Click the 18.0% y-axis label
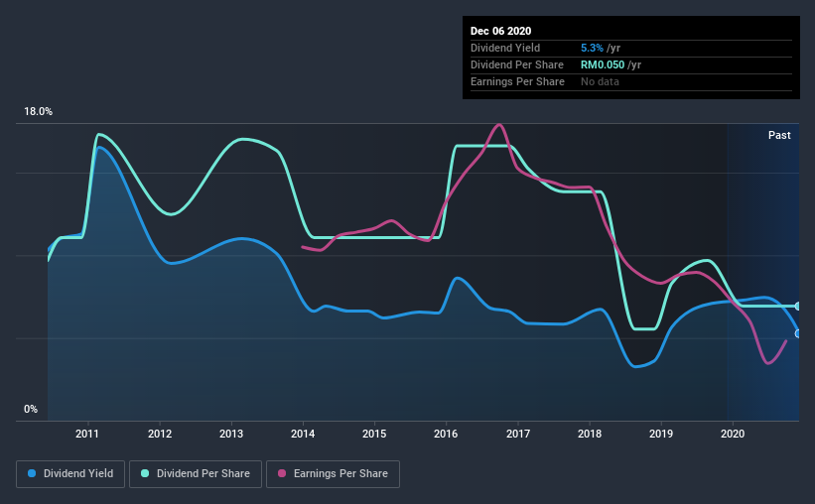 point(38,112)
